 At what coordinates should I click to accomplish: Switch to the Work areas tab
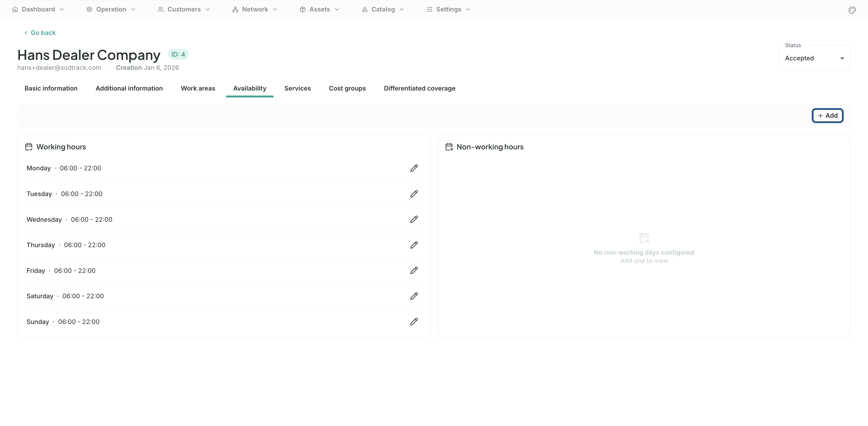click(198, 88)
